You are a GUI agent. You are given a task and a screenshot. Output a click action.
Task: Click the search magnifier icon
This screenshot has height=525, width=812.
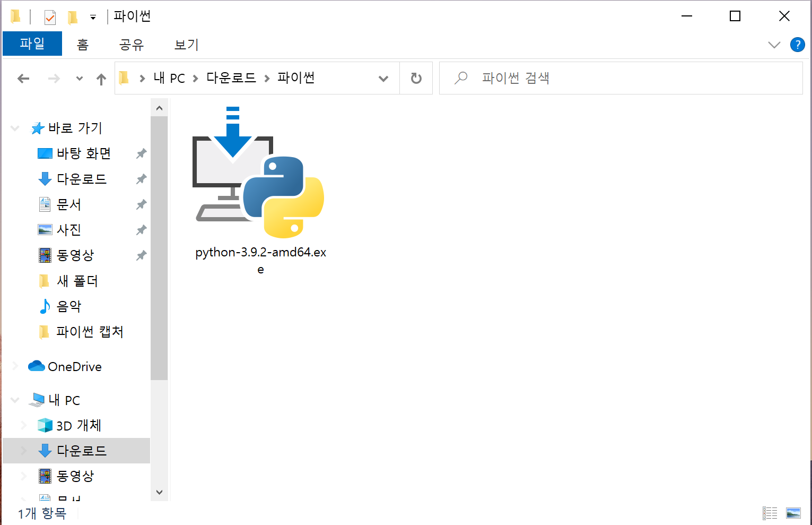tap(461, 78)
